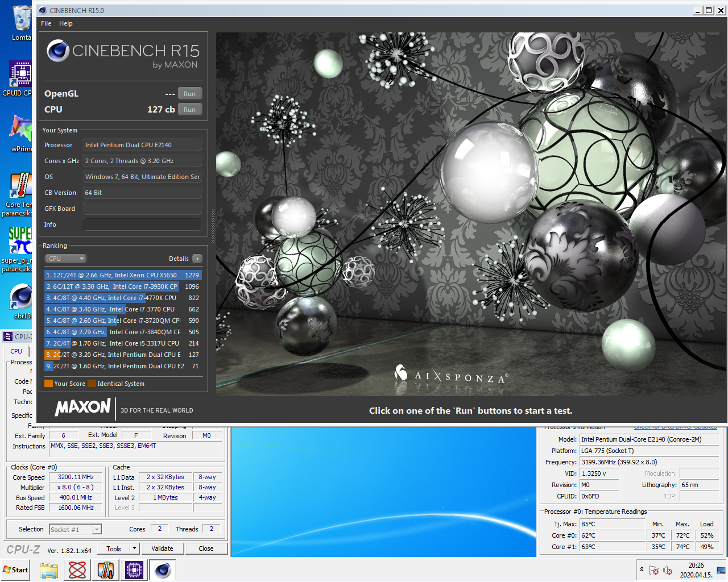
Task: Click the OS field showing Windows 7
Action: click(142, 177)
